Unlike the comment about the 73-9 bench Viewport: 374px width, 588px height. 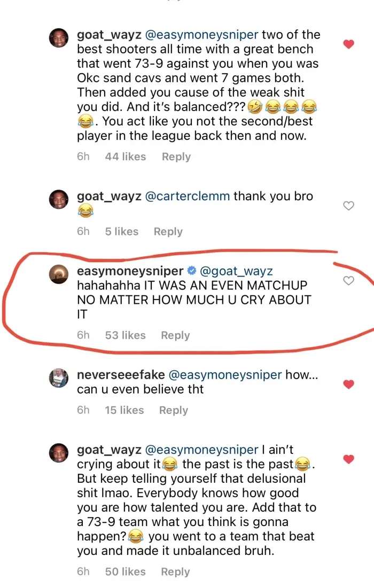(x=348, y=44)
